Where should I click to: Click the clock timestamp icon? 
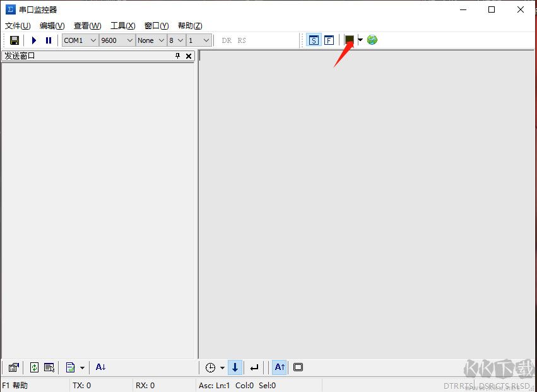210,367
